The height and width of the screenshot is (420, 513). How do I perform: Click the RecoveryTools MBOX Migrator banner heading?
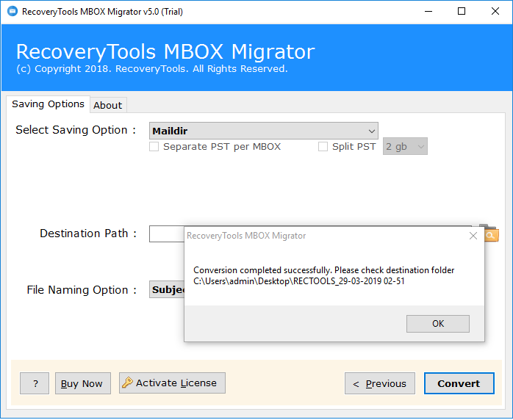coord(165,51)
